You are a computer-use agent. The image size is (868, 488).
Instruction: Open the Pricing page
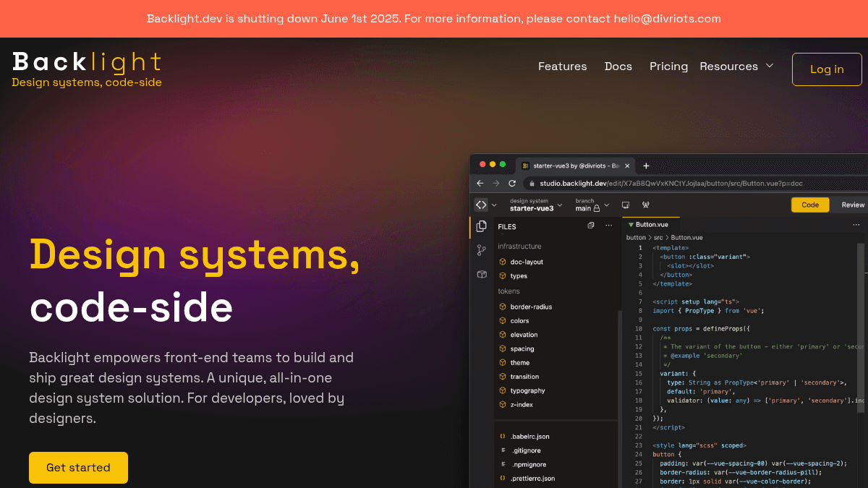tap(668, 67)
